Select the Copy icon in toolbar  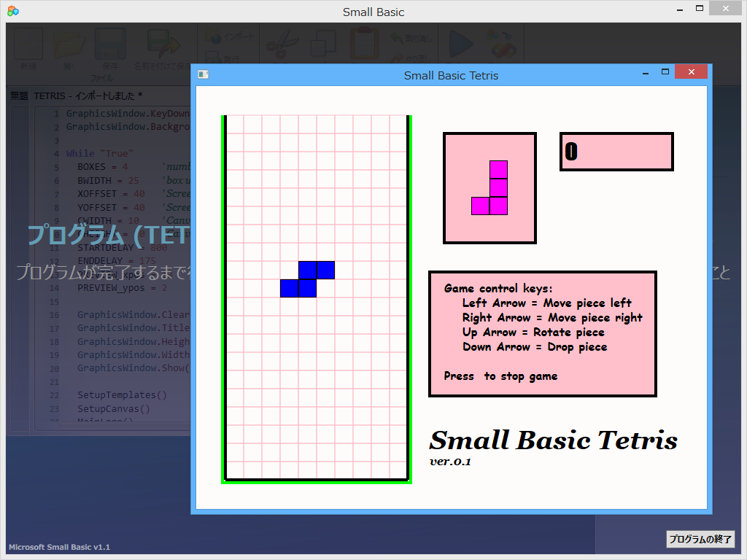tap(323, 44)
